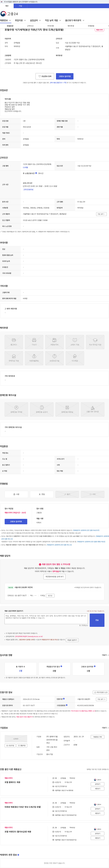Open the 소정근로시간 help icon
Image resolution: width=109 pixels, height=868 pixels.
[x=36, y=173]
